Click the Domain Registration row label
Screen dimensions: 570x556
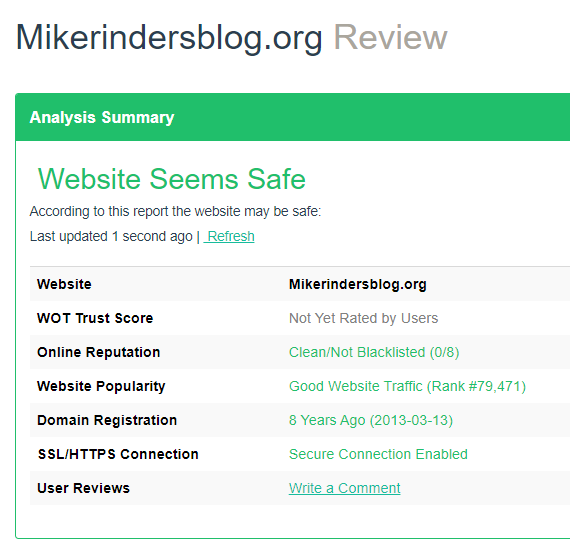click(x=107, y=420)
